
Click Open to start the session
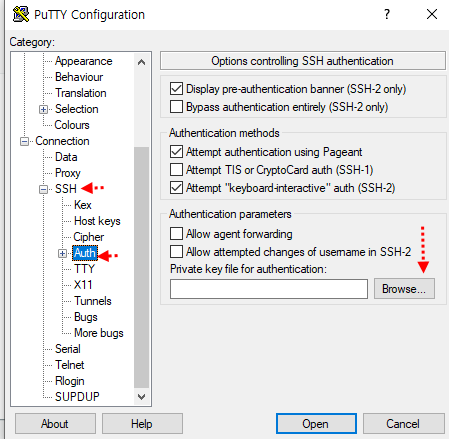tap(316, 424)
